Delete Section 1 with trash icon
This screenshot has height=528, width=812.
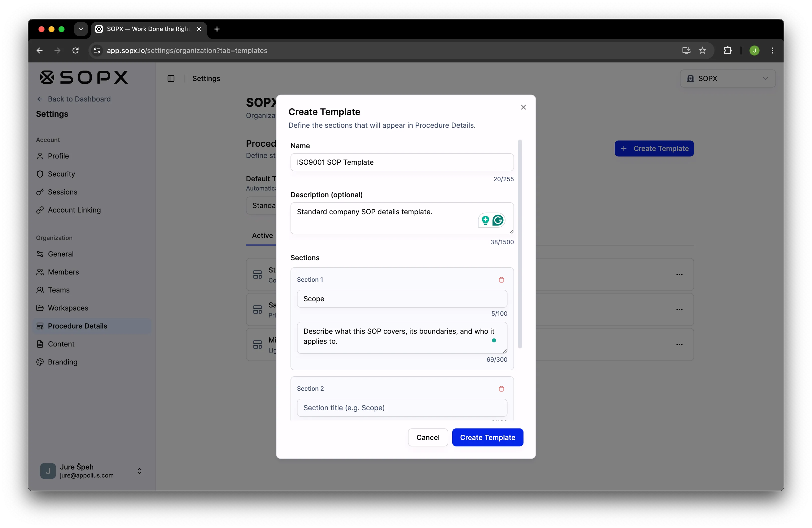pyautogui.click(x=501, y=280)
